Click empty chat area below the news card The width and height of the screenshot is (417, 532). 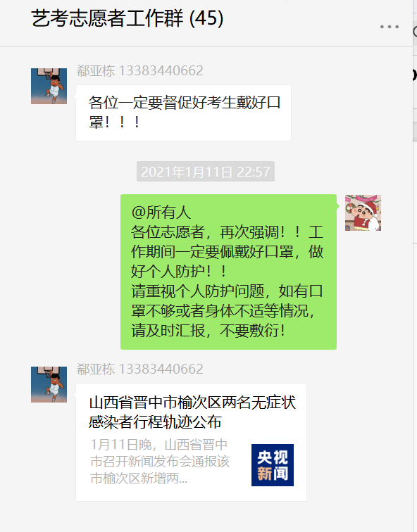[x=204, y=517]
